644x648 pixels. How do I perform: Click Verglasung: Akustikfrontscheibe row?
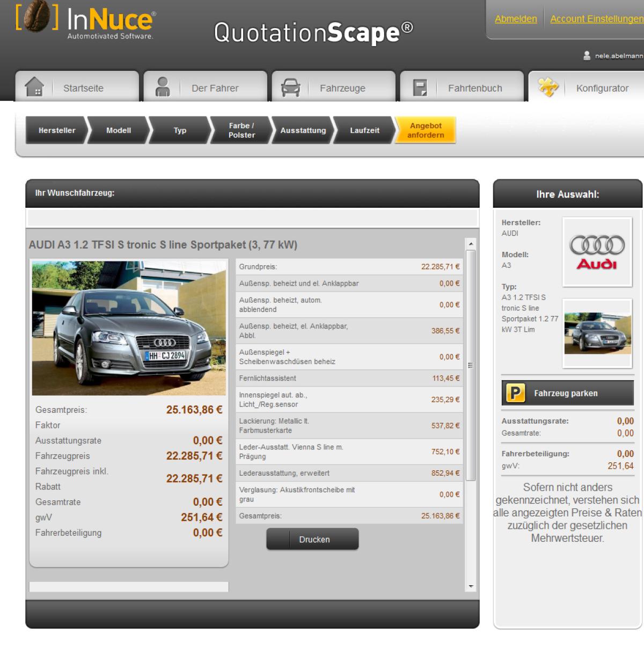pos(349,494)
